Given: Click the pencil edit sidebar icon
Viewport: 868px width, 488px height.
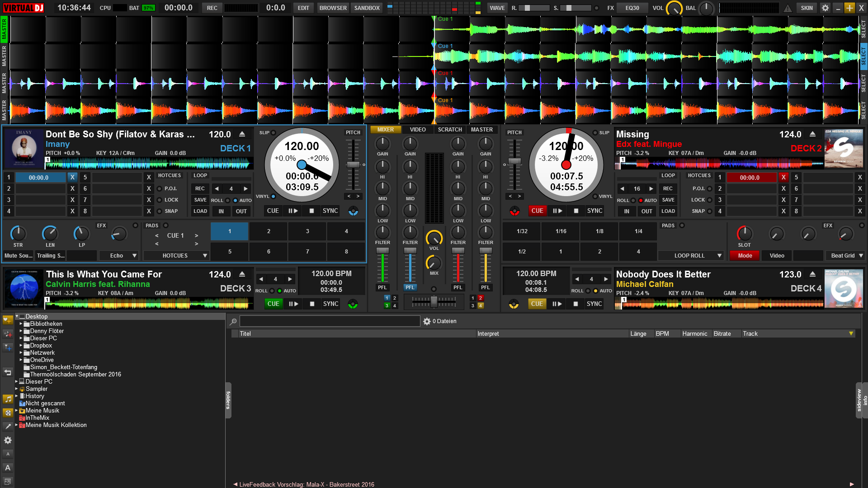Looking at the screenshot, I should coord(8,426).
